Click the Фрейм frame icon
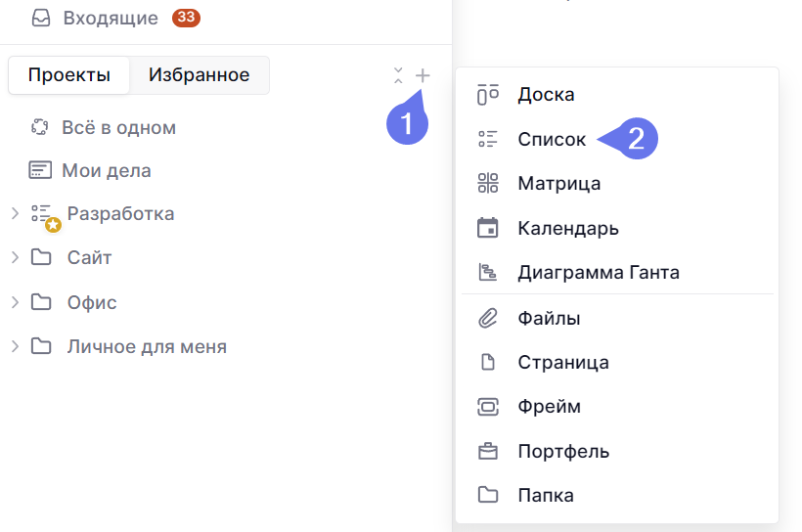The height and width of the screenshot is (532, 802). pos(487,407)
